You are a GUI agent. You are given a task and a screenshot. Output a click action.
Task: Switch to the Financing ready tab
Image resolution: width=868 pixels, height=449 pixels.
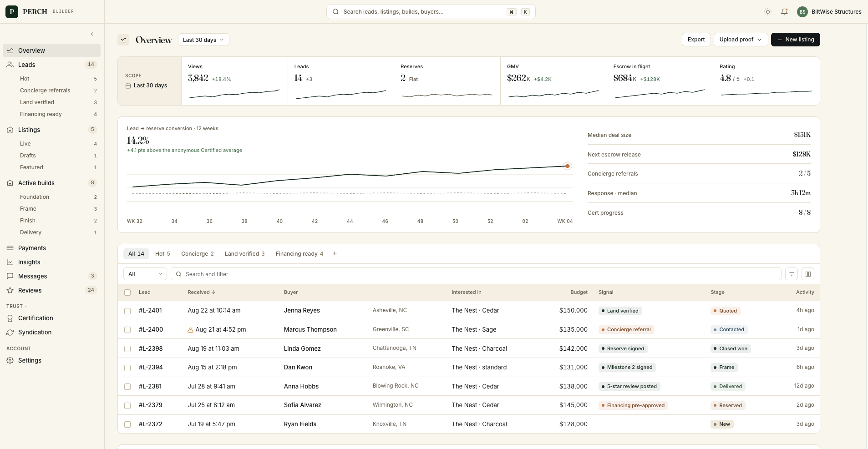[299, 254]
